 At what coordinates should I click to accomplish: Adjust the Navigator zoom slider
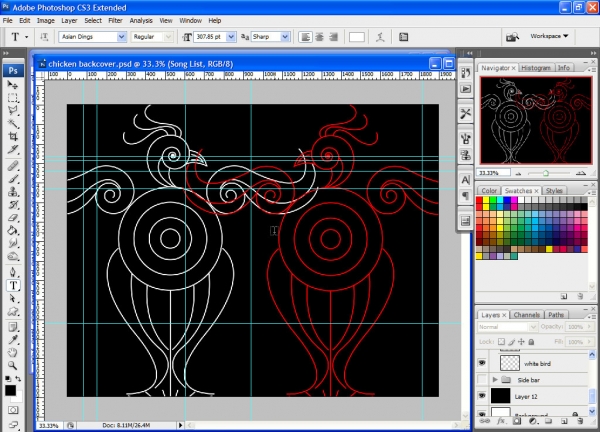(546, 173)
